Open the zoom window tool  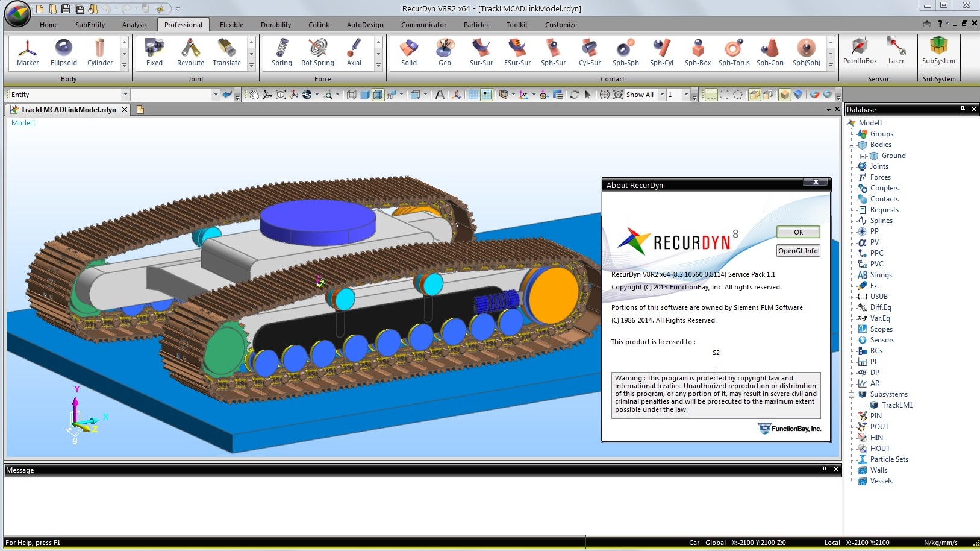pos(327,95)
